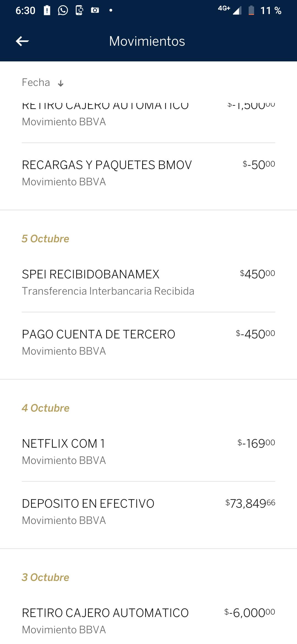
Task: Tap the back arrow icon
Action: [22, 41]
